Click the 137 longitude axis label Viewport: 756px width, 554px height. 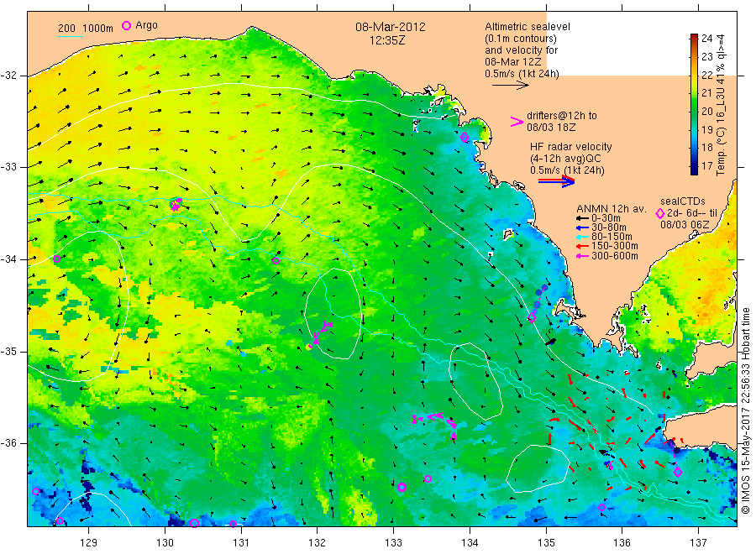pos(698,542)
